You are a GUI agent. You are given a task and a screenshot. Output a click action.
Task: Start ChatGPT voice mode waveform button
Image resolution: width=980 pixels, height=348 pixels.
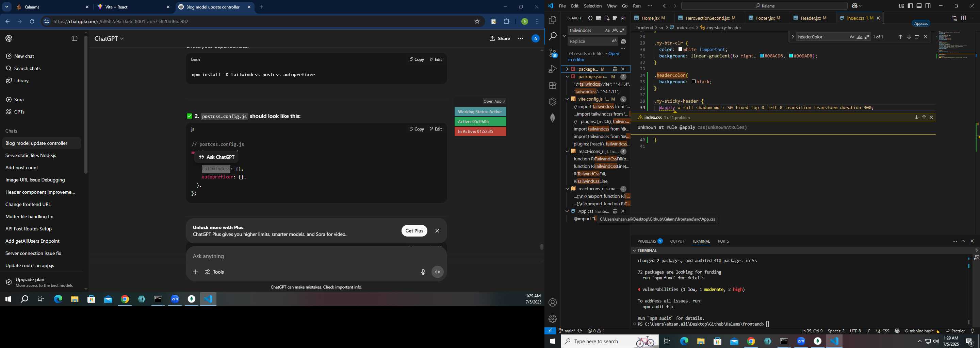[x=438, y=272]
